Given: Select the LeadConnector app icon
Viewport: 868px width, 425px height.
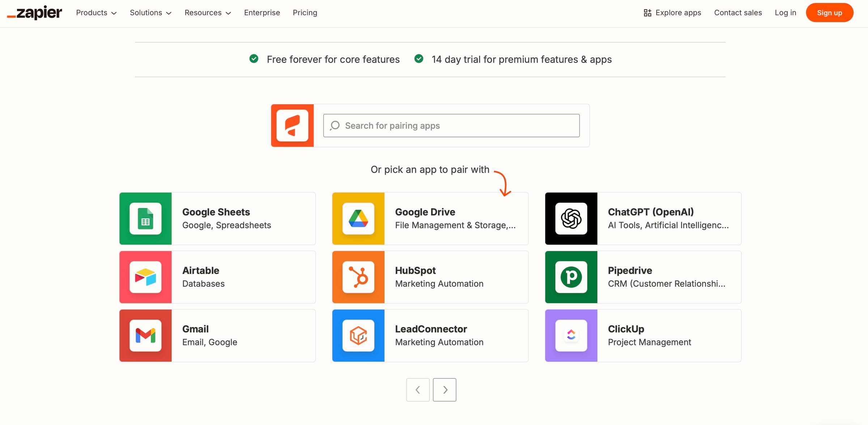Looking at the screenshot, I should pos(358,335).
